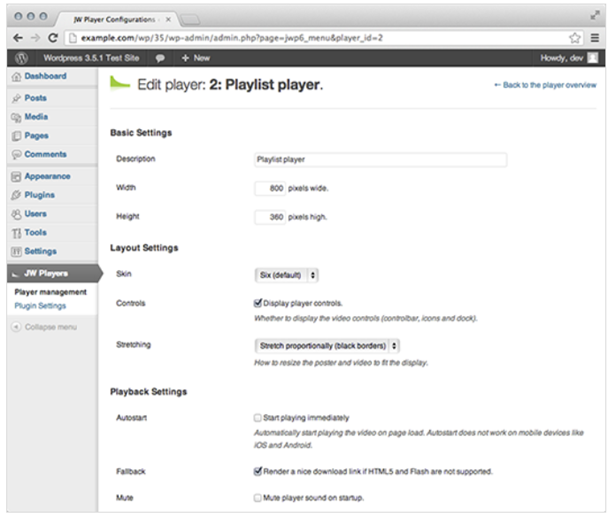608x518 pixels.
Task: Click the browser forward arrow
Action: pyautogui.click(x=35, y=38)
